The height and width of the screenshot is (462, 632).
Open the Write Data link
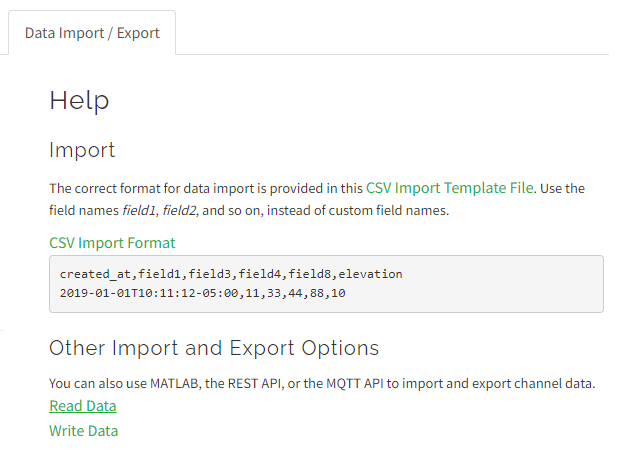[x=84, y=431]
